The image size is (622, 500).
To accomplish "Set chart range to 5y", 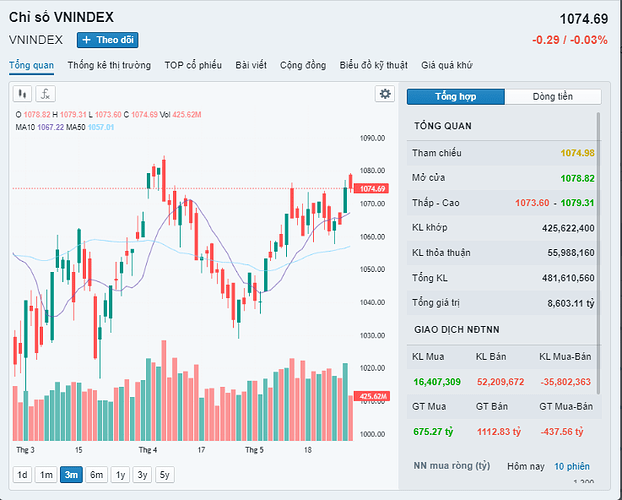I will (165, 475).
